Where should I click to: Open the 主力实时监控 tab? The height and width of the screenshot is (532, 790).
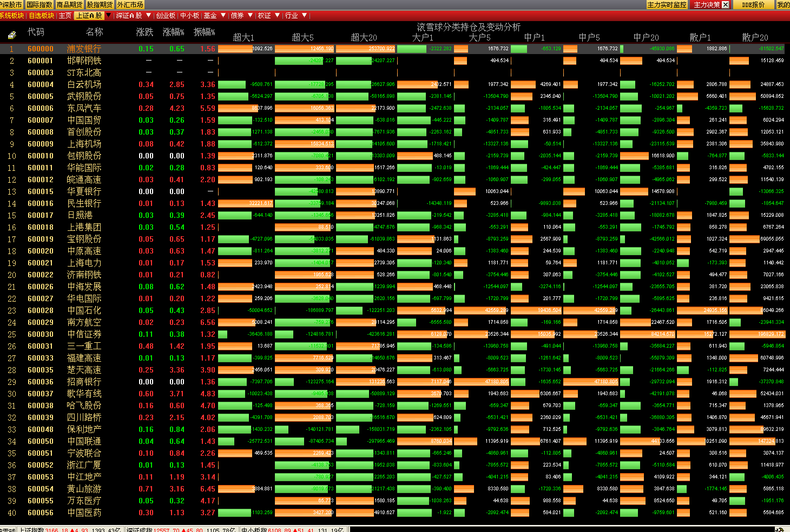click(x=667, y=4)
